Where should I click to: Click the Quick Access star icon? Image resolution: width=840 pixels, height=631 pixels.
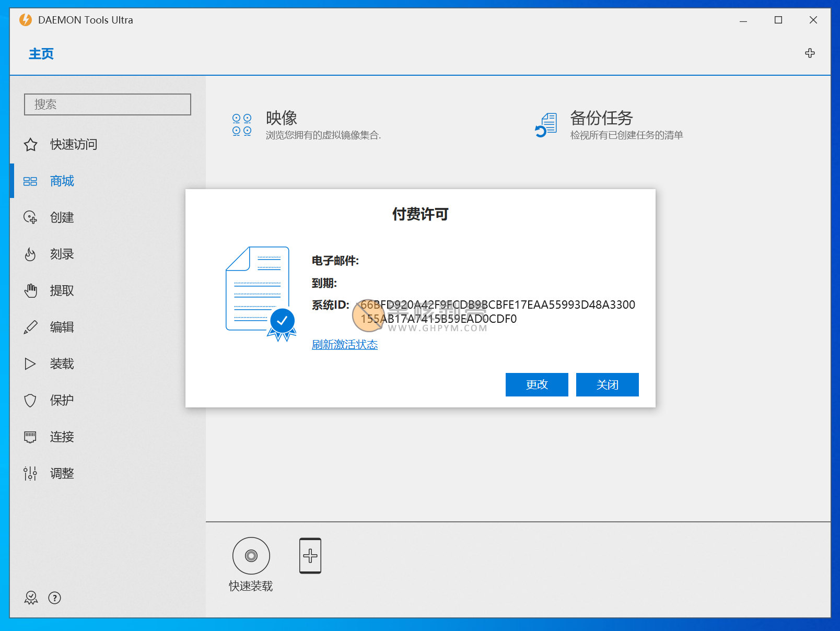(31, 145)
